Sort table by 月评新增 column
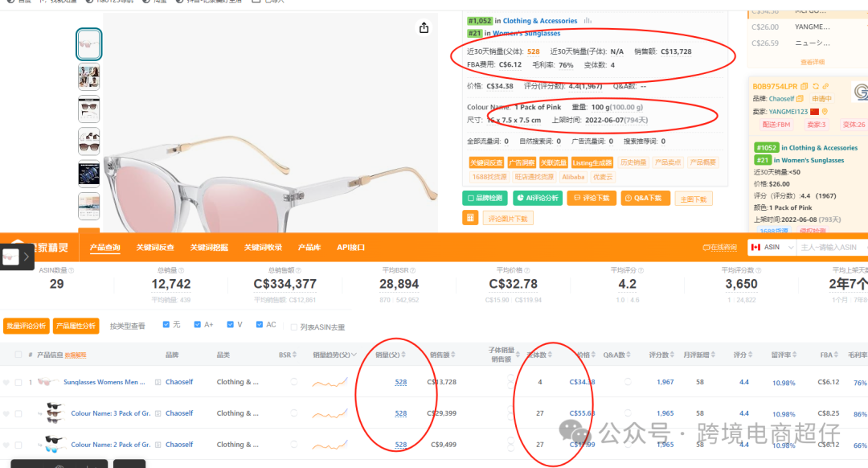The image size is (868, 468). 713,355
